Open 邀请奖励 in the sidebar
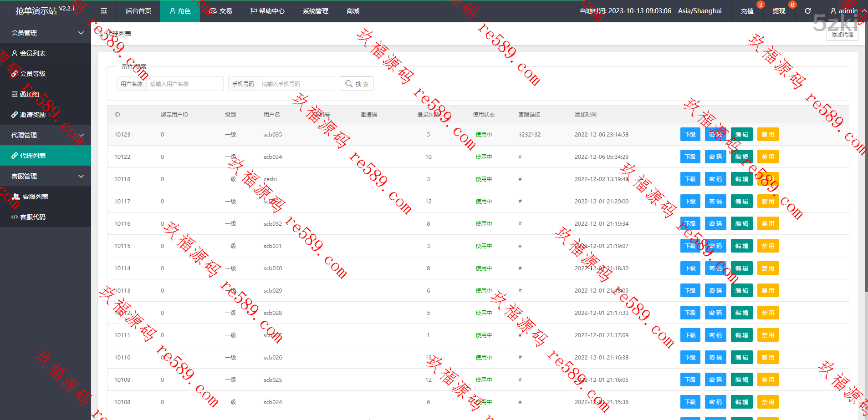The width and height of the screenshot is (868, 420). click(32, 115)
